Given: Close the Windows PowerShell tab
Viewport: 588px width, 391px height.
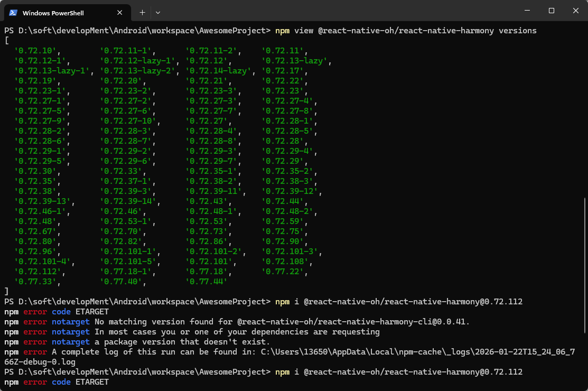Looking at the screenshot, I should click(119, 13).
